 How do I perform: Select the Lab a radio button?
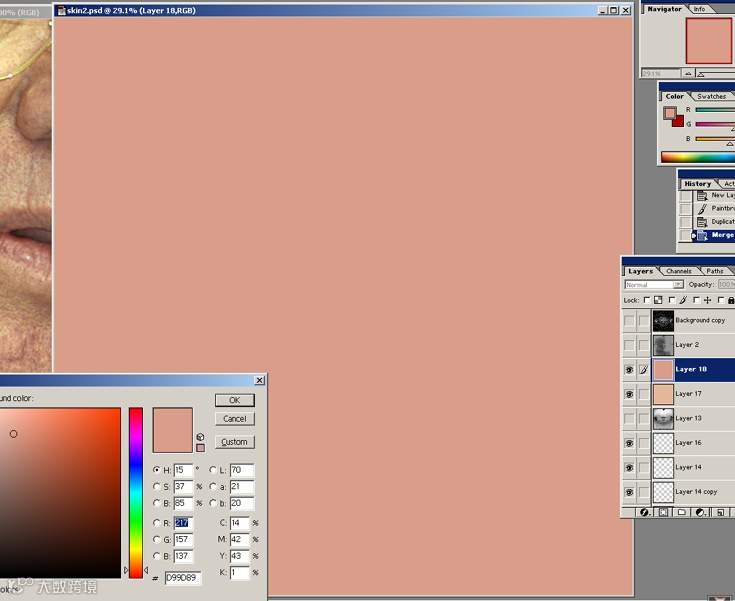(213, 487)
